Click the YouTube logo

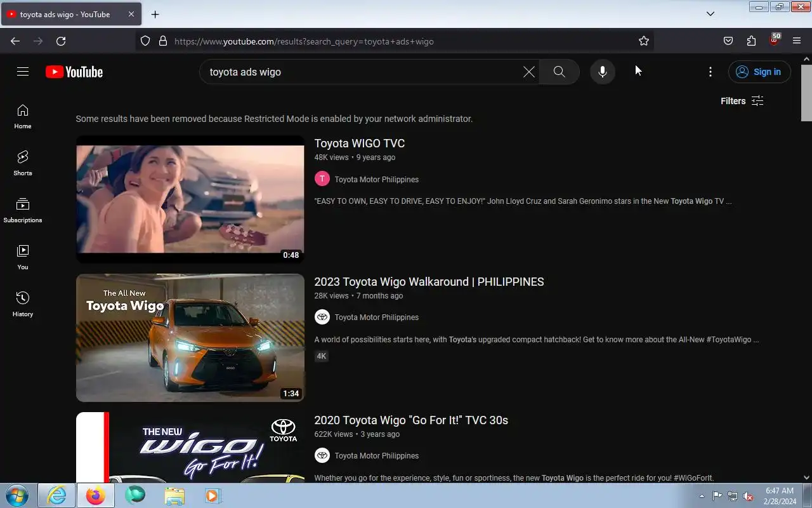point(74,72)
